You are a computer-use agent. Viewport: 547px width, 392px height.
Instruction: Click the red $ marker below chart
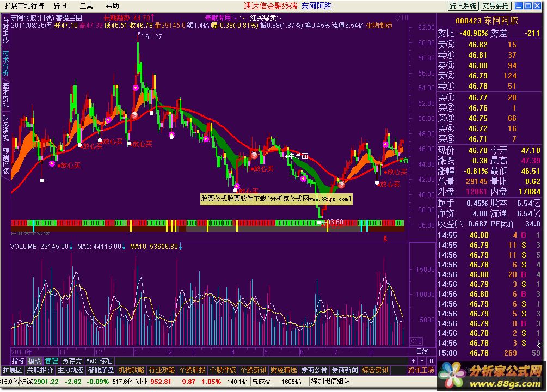click(385, 239)
